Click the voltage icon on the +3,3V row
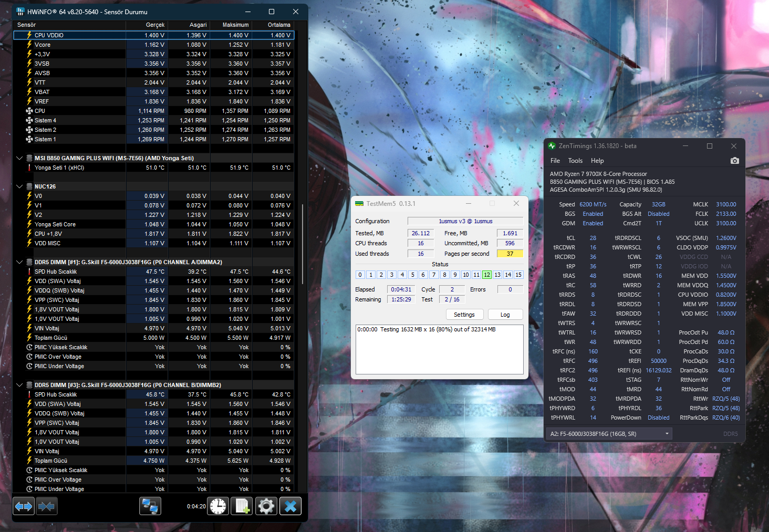Screen dimensions: 769x532 [x=29, y=54]
